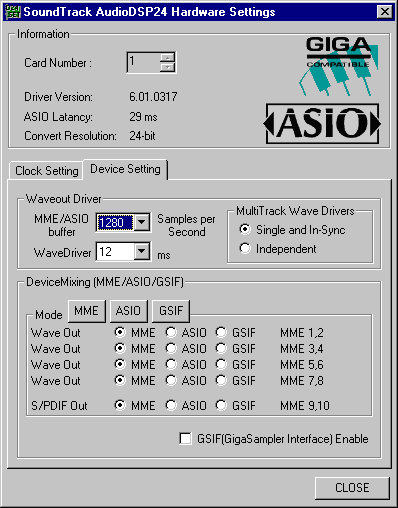The width and height of the screenshot is (398, 508).
Task: Switch to the Clock Setting tab
Action: [x=47, y=171]
